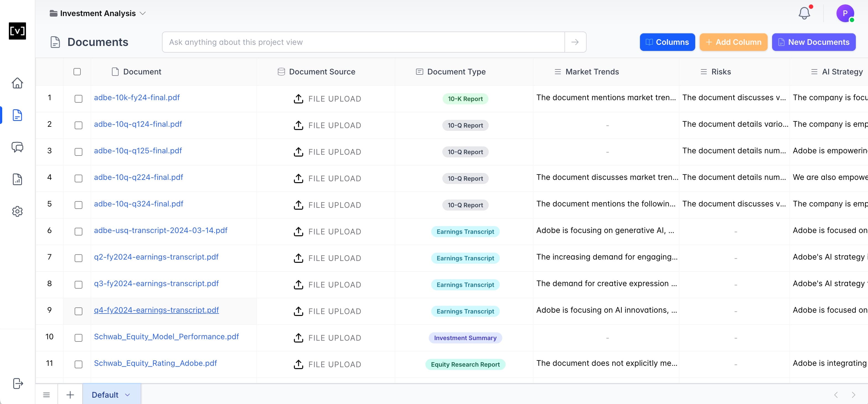Click the Documents page title icon
The height and width of the screenshot is (404, 868).
pos(55,42)
